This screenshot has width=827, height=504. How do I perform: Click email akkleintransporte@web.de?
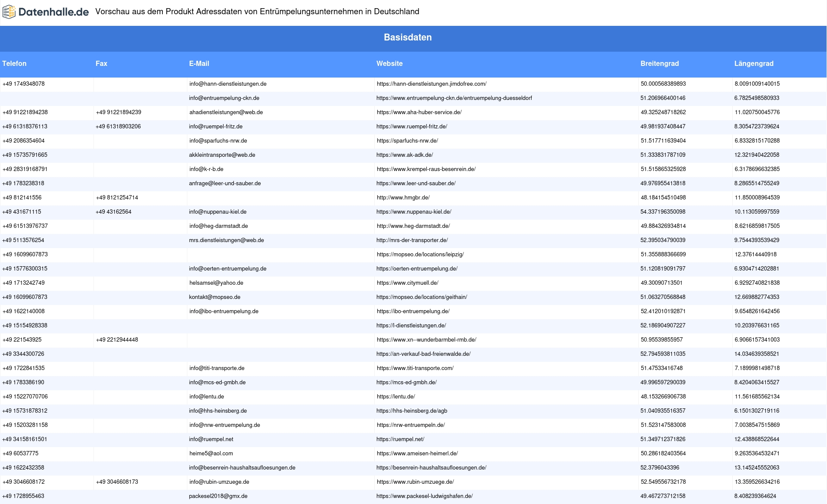[222, 155]
